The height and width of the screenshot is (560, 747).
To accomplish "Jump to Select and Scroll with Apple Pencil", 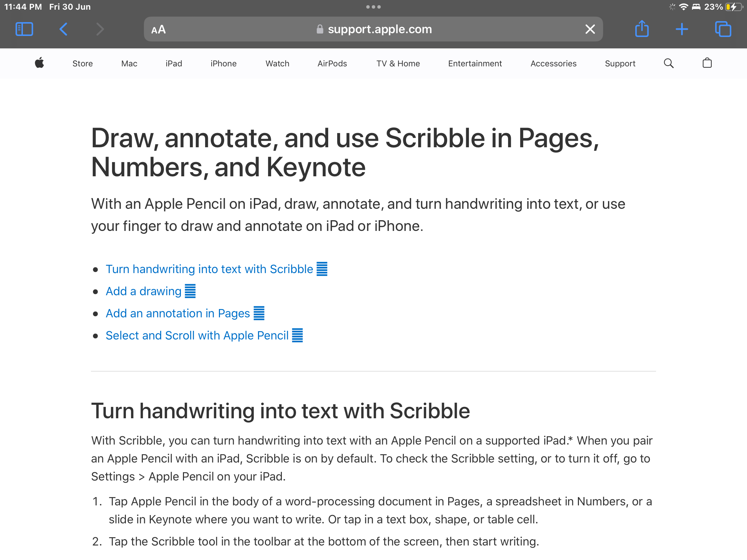I will [x=204, y=335].
